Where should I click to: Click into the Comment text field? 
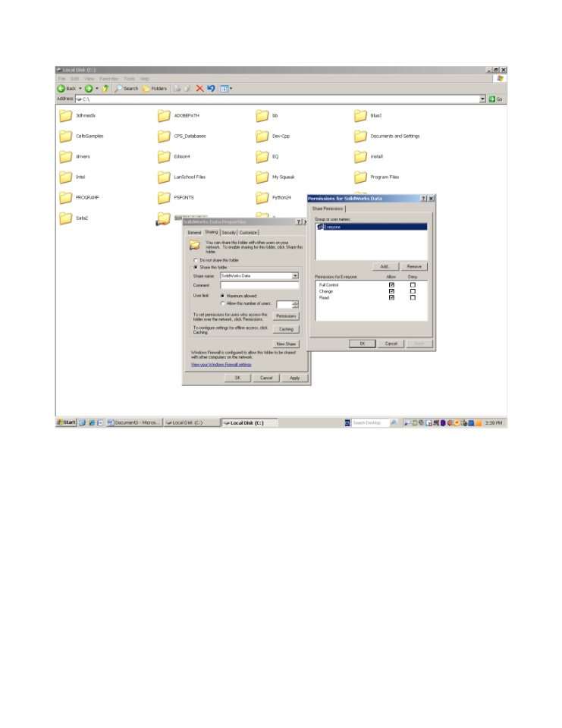(x=259, y=286)
